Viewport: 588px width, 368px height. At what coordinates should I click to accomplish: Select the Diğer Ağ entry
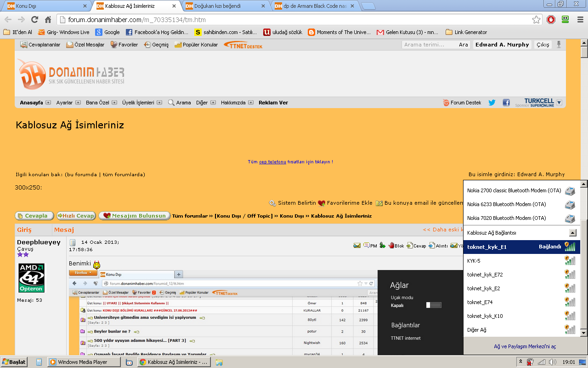click(x=521, y=330)
